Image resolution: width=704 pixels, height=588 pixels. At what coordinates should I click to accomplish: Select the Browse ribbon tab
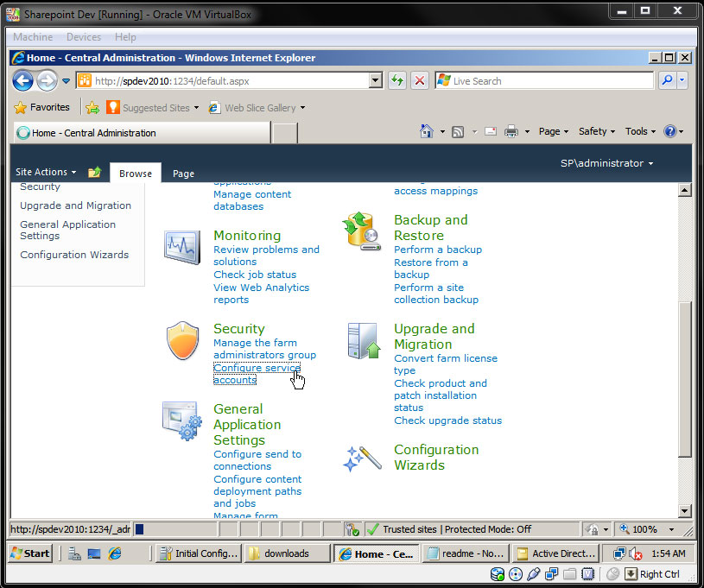pyautogui.click(x=135, y=174)
